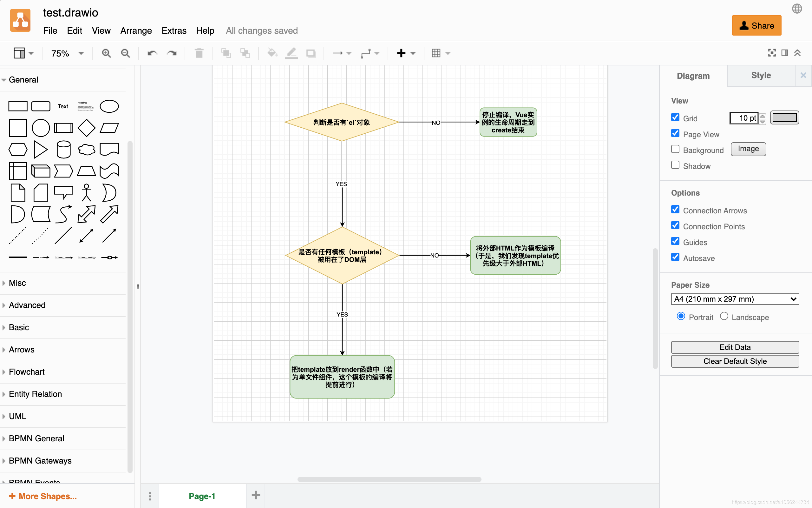812x508 pixels.
Task: Click the Edit Data button
Action: click(x=735, y=347)
